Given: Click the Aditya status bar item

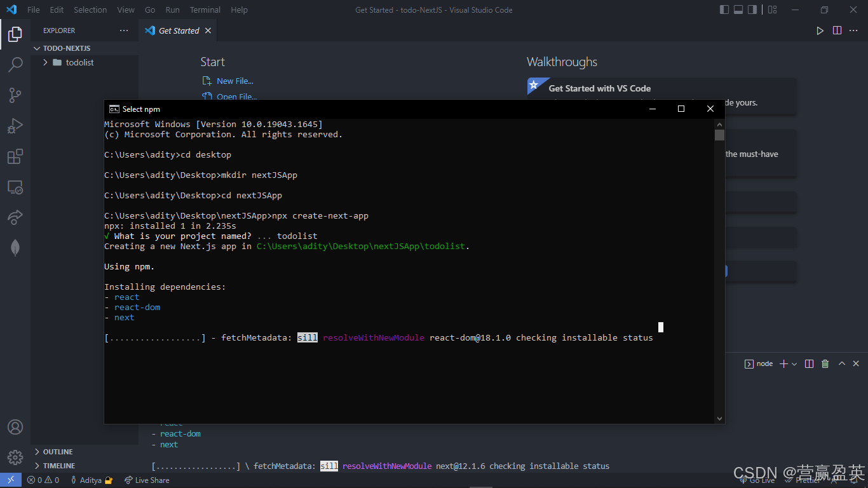Looking at the screenshot, I should [92, 480].
